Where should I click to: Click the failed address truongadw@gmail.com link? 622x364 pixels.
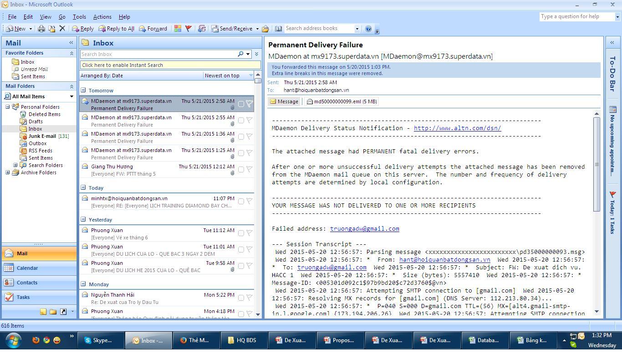365,229
